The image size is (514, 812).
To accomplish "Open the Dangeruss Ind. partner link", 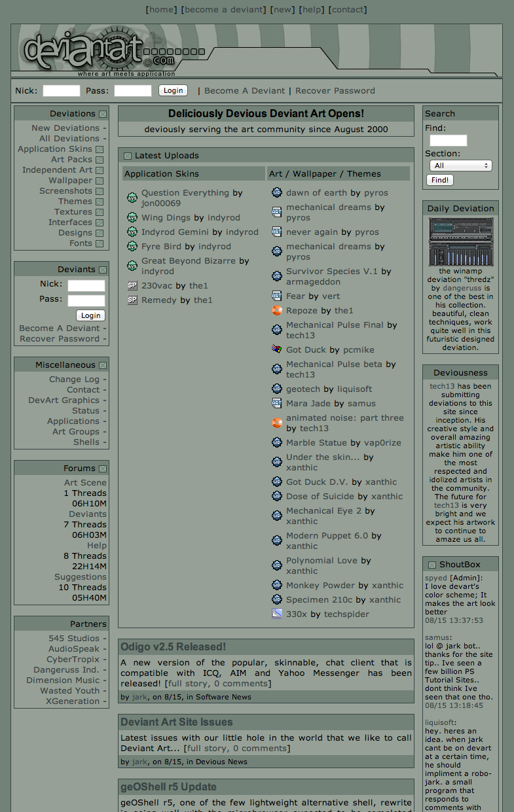I will [67, 670].
